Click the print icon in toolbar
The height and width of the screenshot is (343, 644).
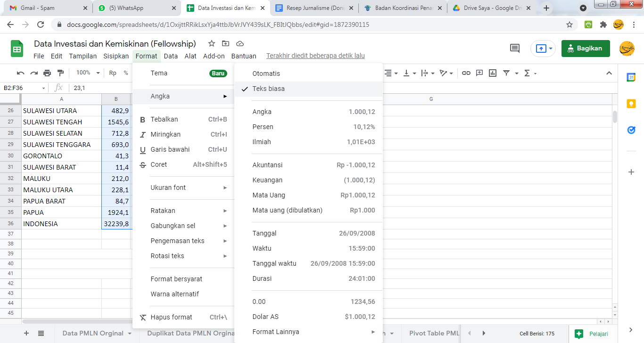[47, 73]
